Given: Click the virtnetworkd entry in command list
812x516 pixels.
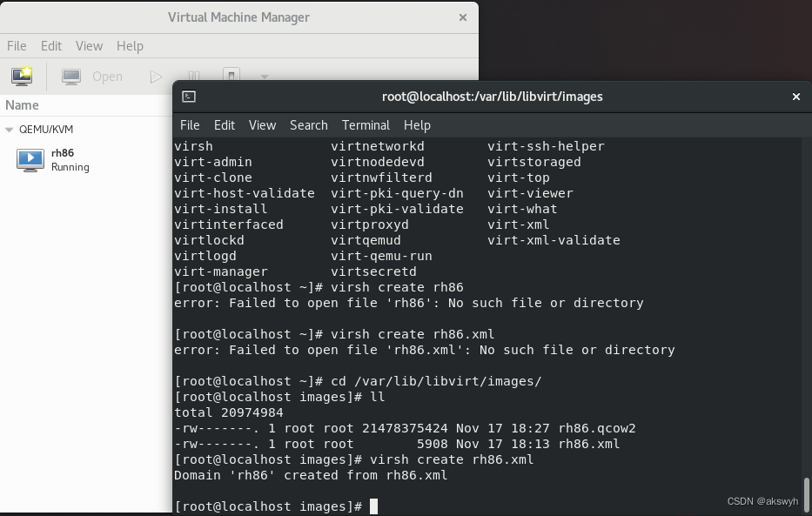Looking at the screenshot, I should click(378, 146).
